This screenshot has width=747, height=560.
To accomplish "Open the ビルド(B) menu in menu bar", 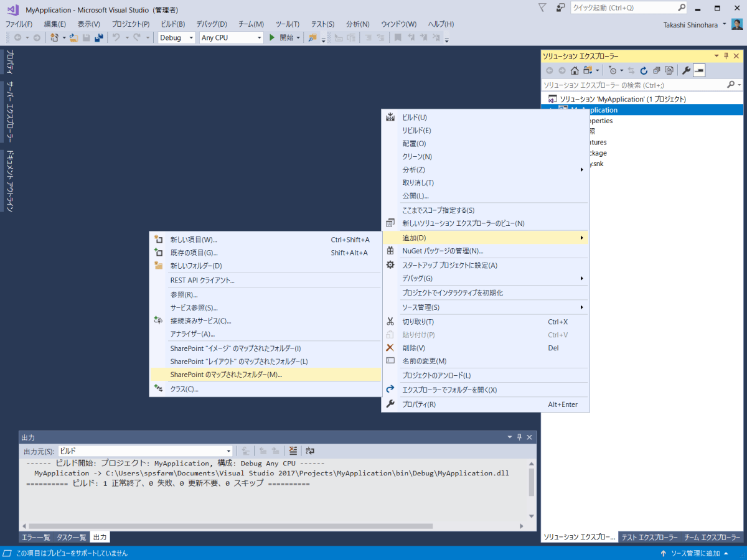I will 172,24.
